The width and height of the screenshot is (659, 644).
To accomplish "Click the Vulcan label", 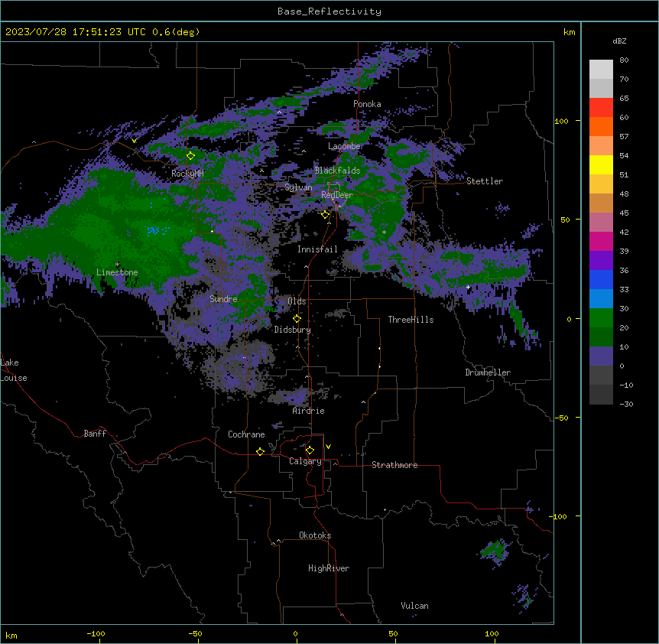I will click(414, 606).
